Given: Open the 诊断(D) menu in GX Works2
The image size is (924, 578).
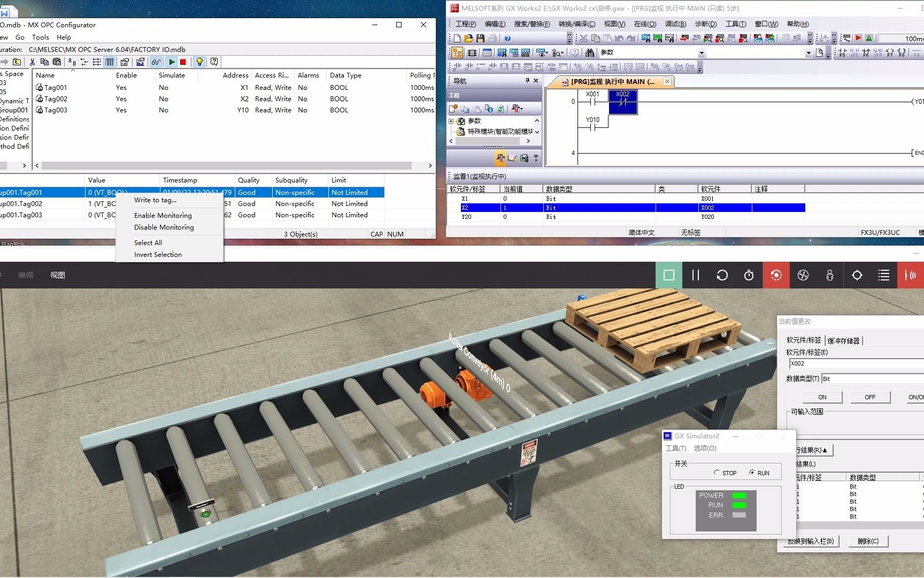Looking at the screenshot, I should pos(706,24).
